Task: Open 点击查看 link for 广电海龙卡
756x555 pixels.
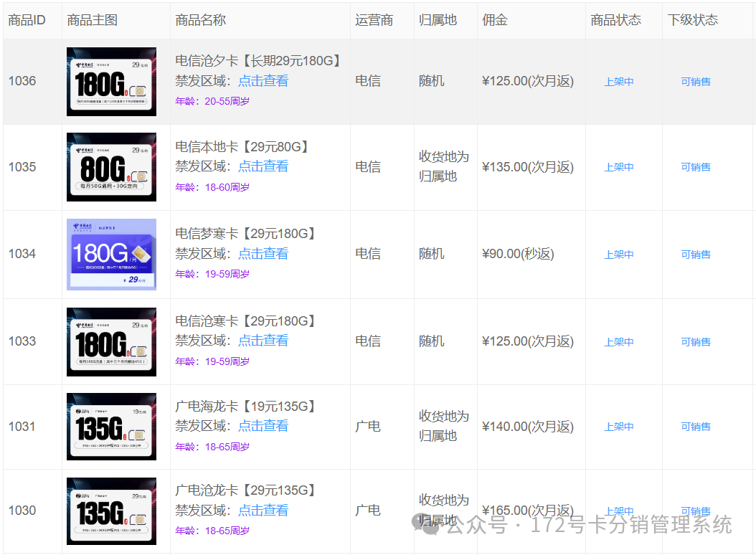Action: click(263, 426)
